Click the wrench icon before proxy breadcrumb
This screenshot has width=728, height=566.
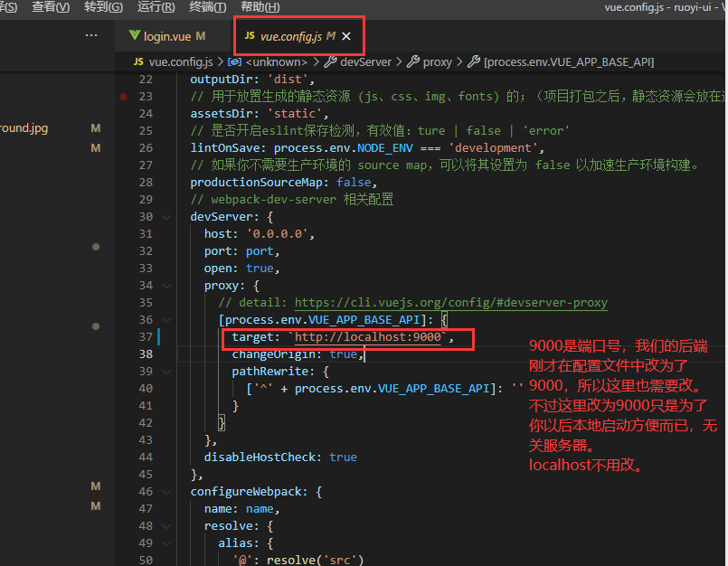pyautogui.click(x=413, y=61)
